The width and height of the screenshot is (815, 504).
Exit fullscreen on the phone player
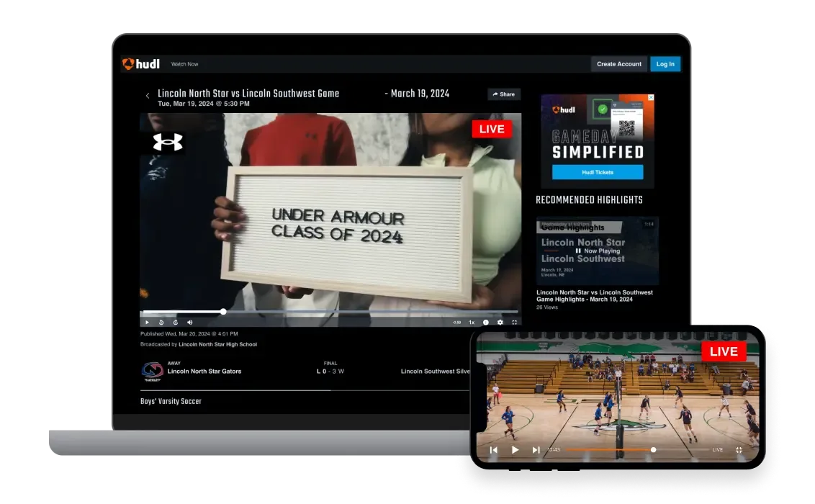pyautogui.click(x=739, y=450)
